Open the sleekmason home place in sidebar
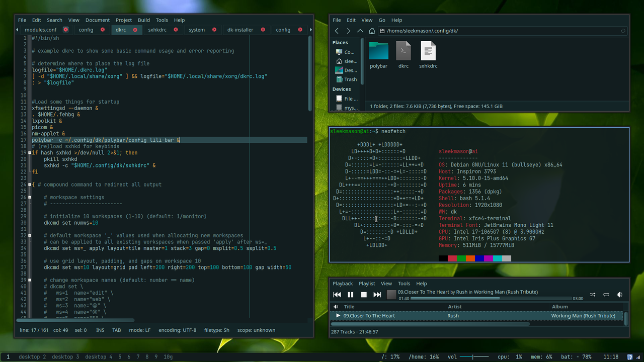The height and width of the screenshot is (362, 644). [346, 61]
